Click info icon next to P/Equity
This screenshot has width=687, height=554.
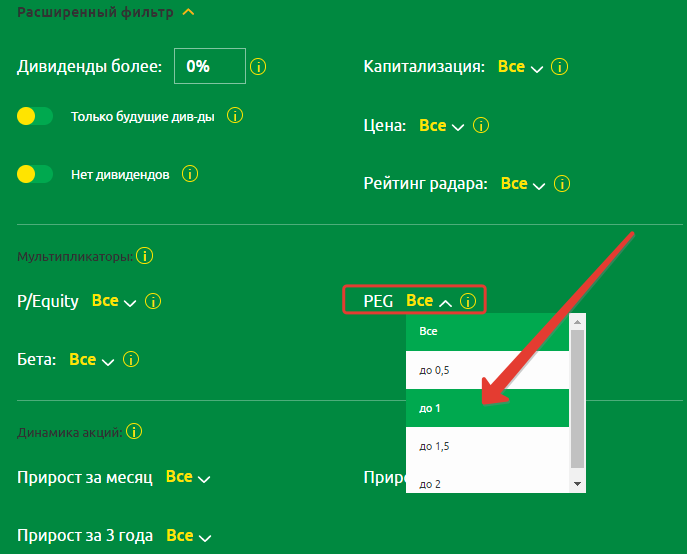(153, 301)
